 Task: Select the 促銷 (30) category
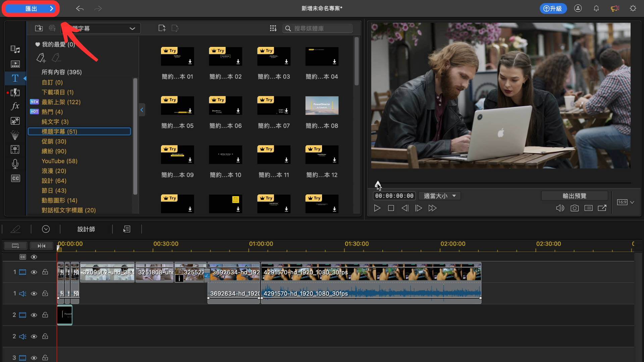(x=54, y=141)
